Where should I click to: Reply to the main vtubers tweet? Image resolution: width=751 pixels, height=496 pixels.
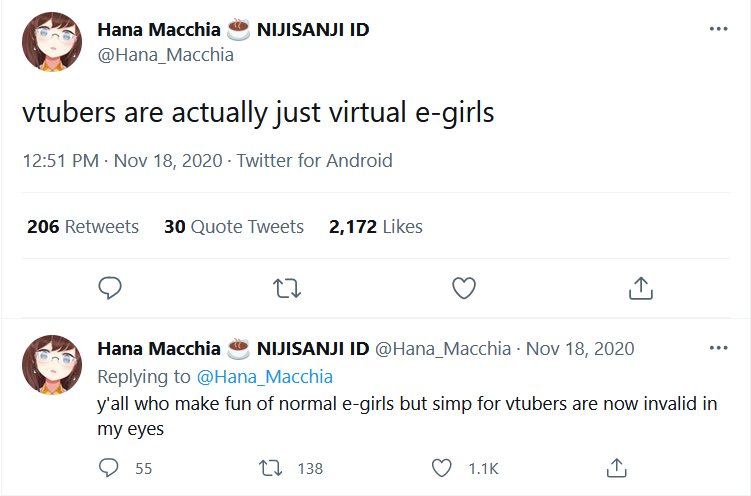click(x=110, y=288)
